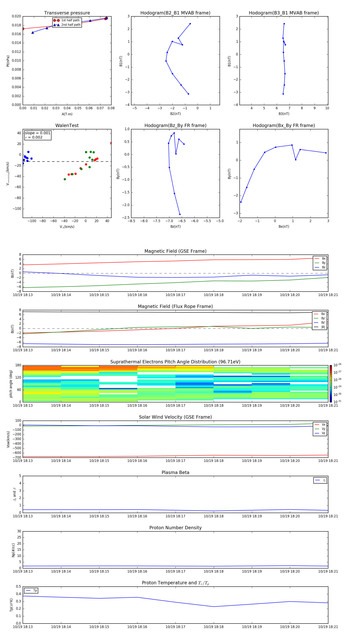Click the 'Bx(nT)' x-axis label

point(284,227)
